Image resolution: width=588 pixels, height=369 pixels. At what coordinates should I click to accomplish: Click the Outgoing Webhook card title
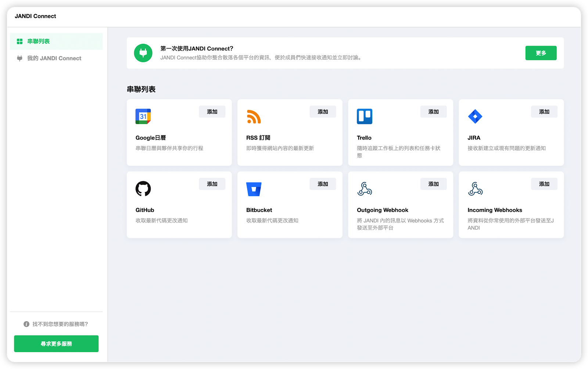[383, 210]
